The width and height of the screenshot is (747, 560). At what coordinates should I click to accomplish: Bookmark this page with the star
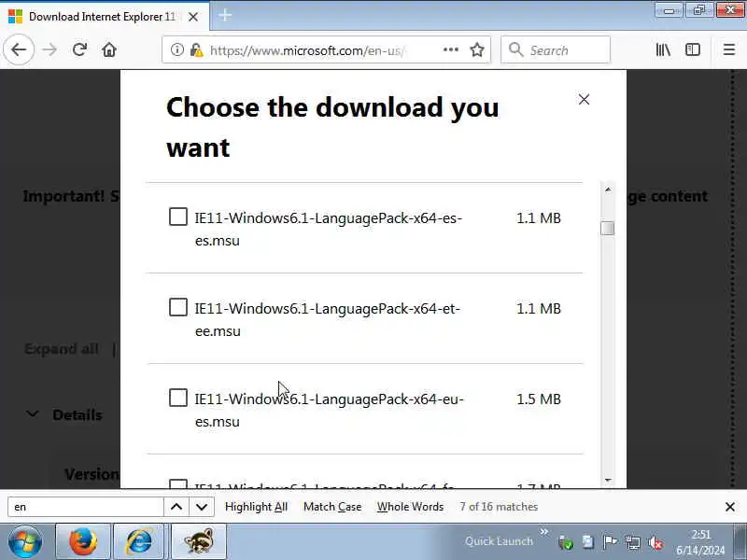[477, 49]
